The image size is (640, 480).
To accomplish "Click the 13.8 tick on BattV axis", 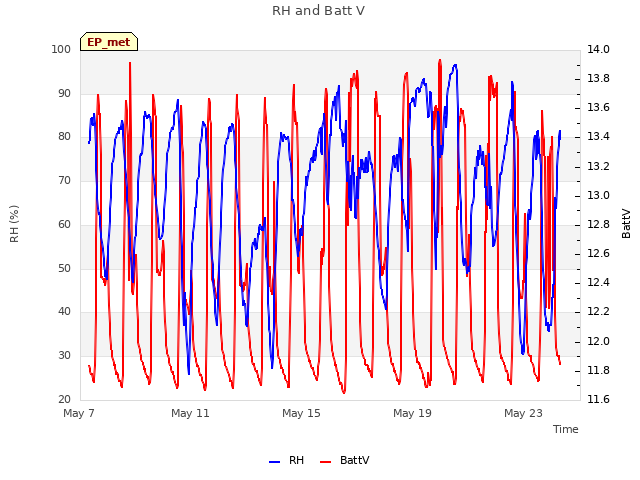I will click(598, 78).
